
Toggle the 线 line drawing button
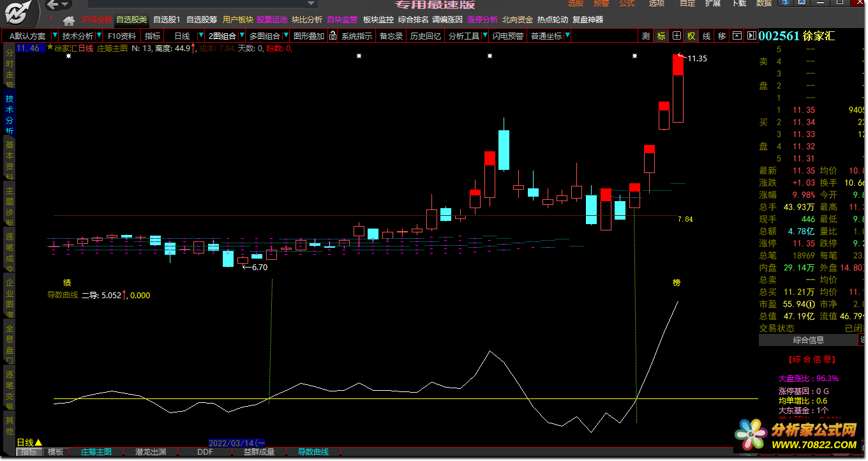[707, 36]
